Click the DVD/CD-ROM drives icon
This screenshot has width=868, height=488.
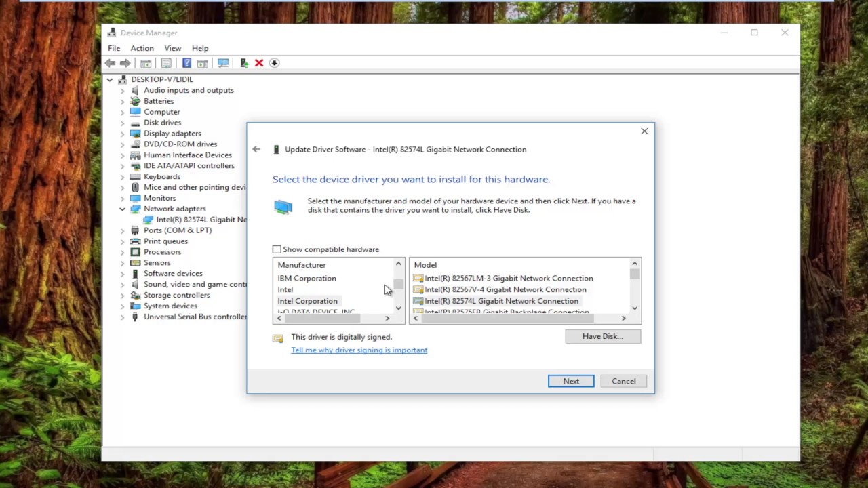(136, 144)
